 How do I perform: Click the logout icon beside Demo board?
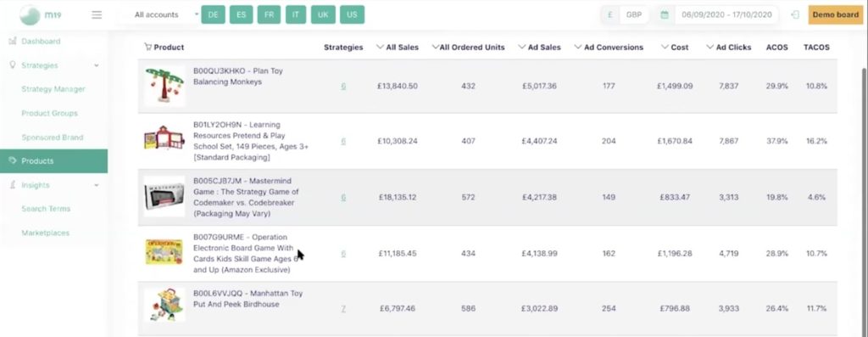[x=795, y=15]
